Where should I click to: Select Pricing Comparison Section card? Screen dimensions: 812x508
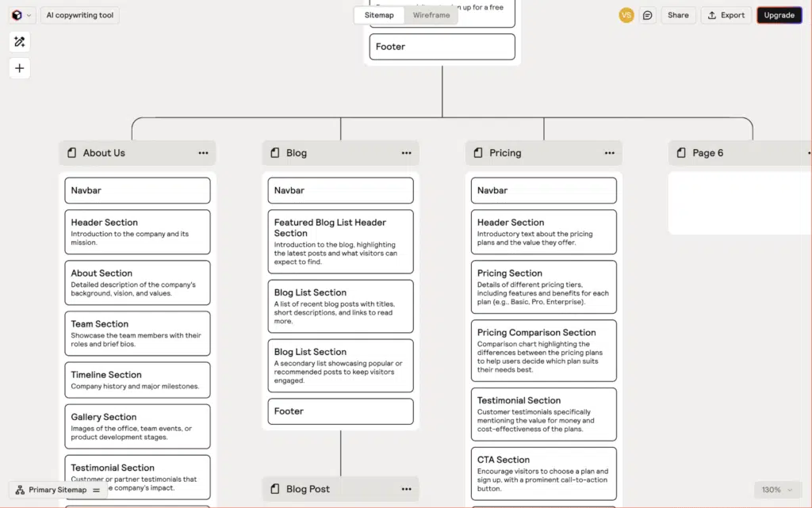coord(544,351)
